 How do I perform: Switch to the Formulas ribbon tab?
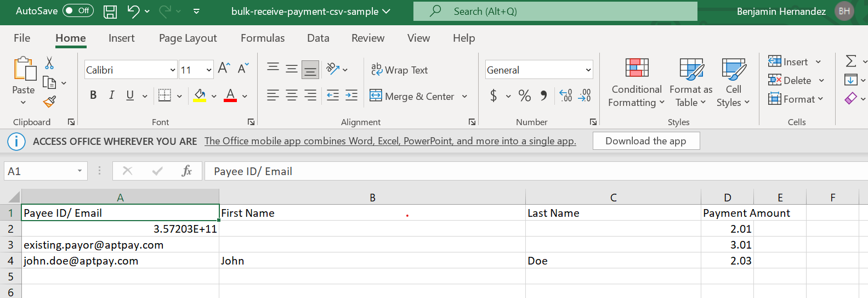click(x=262, y=38)
